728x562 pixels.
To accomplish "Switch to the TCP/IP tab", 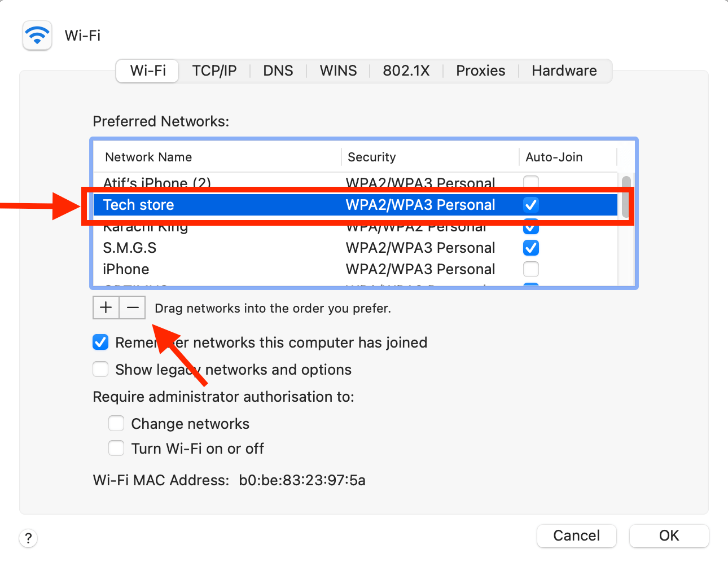I will coord(214,71).
